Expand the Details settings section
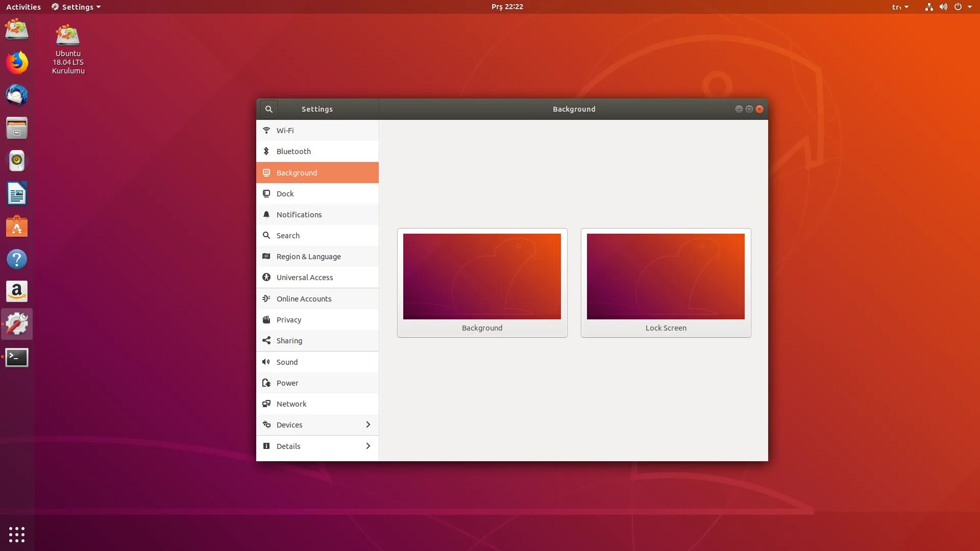The image size is (980, 551). tap(317, 446)
